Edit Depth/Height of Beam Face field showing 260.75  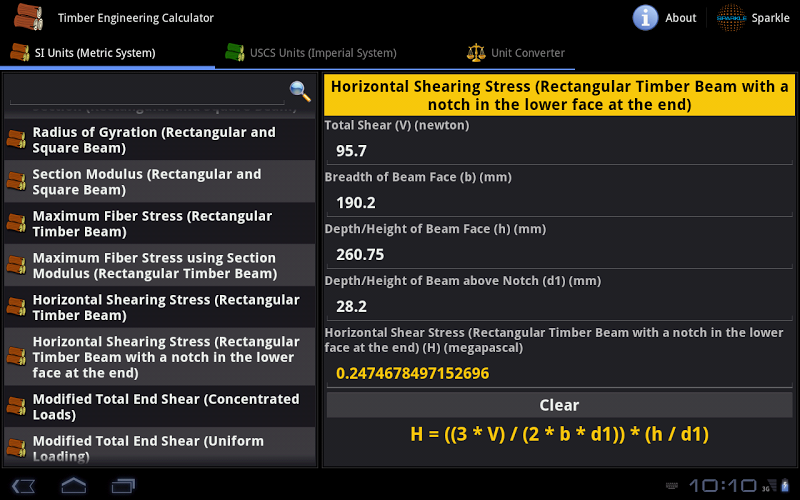559,255
